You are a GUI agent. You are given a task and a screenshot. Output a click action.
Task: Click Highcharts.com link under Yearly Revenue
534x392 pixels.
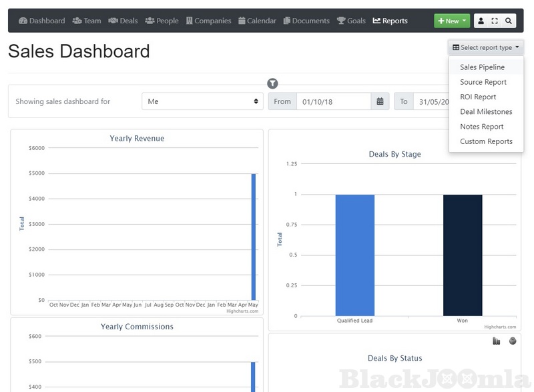[x=242, y=311]
